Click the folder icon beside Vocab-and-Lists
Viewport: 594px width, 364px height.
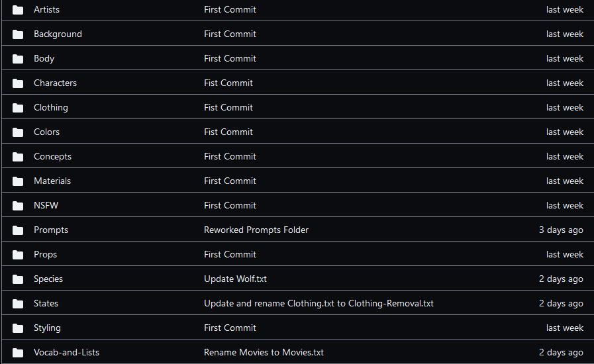click(18, 353)
